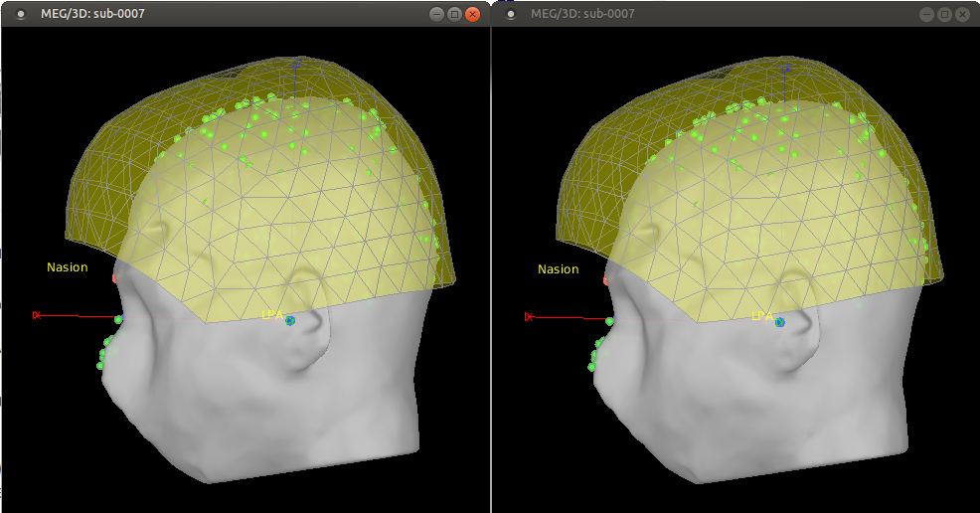Click the Nasion label in right window

pyautogui.click(x=558, y=269)
